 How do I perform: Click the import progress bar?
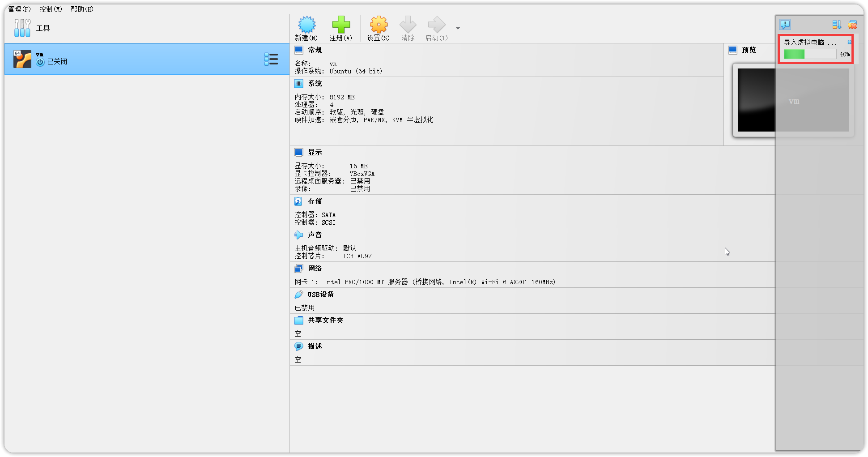point(810,54)
